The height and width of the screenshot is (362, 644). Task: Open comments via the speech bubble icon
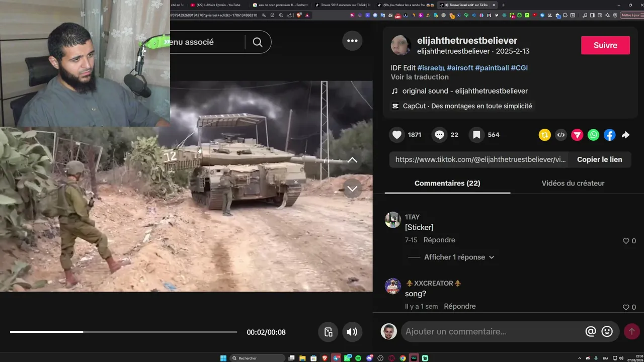(439, 135)
